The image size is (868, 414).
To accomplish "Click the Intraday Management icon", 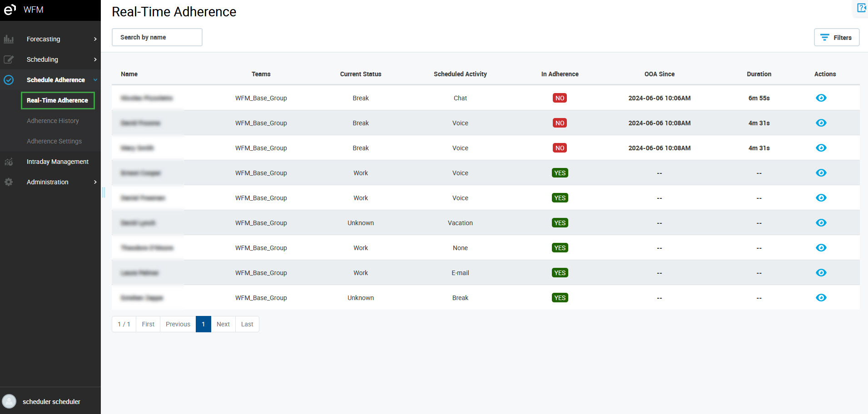I will [x=9, y=162].
